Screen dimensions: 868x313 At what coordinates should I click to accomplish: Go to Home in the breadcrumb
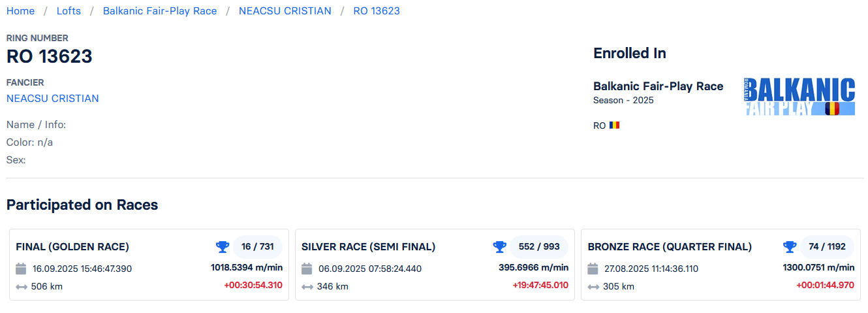pyautogui.click(x=20, y=11)
